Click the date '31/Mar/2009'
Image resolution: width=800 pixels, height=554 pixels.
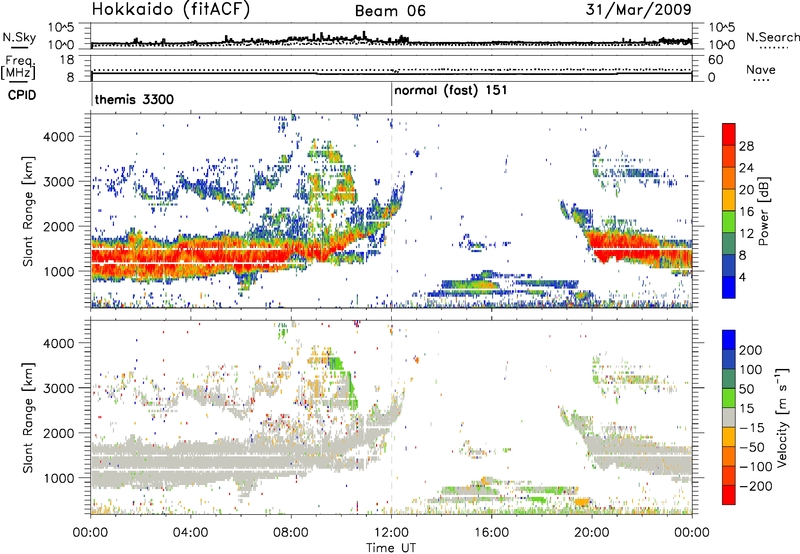pos(639,9)
